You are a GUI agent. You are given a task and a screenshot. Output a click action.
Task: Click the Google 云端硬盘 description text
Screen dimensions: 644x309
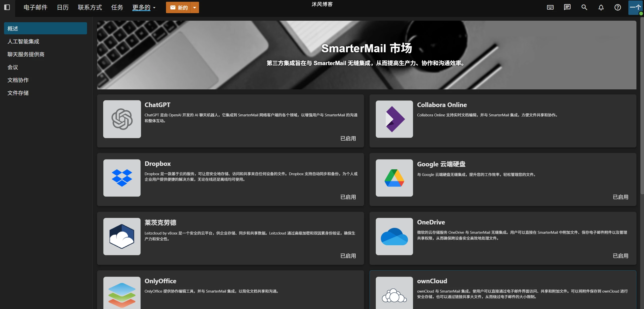[x=477, y=174]
